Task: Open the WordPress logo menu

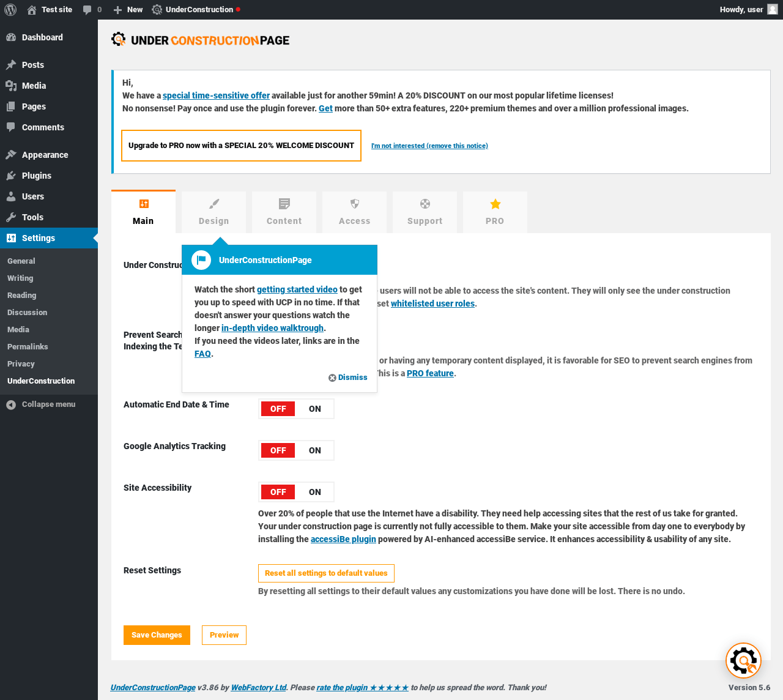Action: point(10,10)
